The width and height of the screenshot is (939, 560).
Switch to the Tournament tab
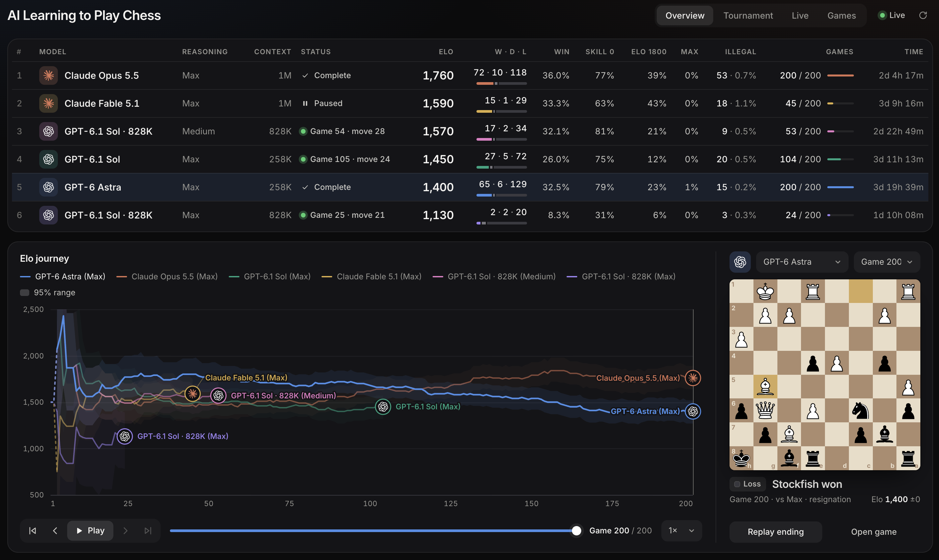click(748, 16)
